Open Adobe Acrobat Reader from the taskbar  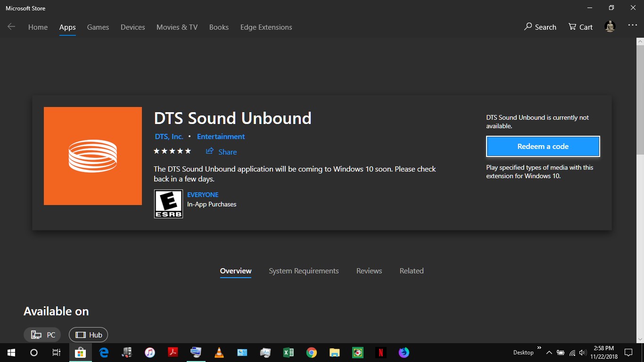tap(173, 353)
